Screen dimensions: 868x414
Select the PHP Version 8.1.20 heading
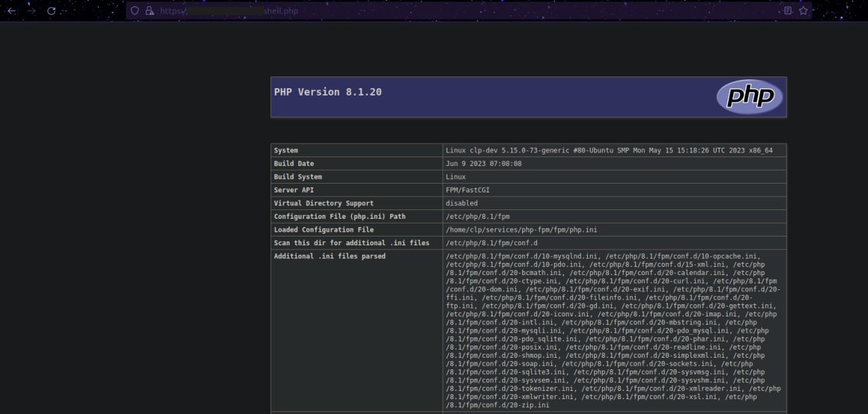[x=328, y=92]
